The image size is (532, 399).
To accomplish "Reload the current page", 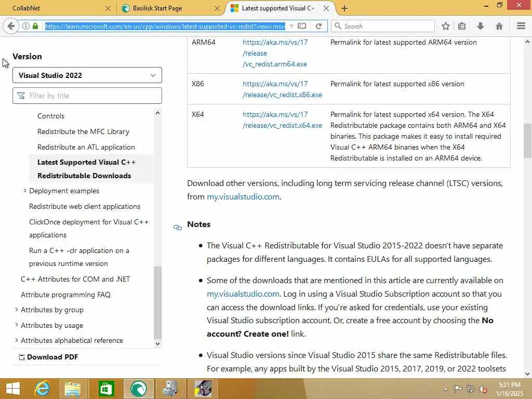I will (x=318, y=26).
